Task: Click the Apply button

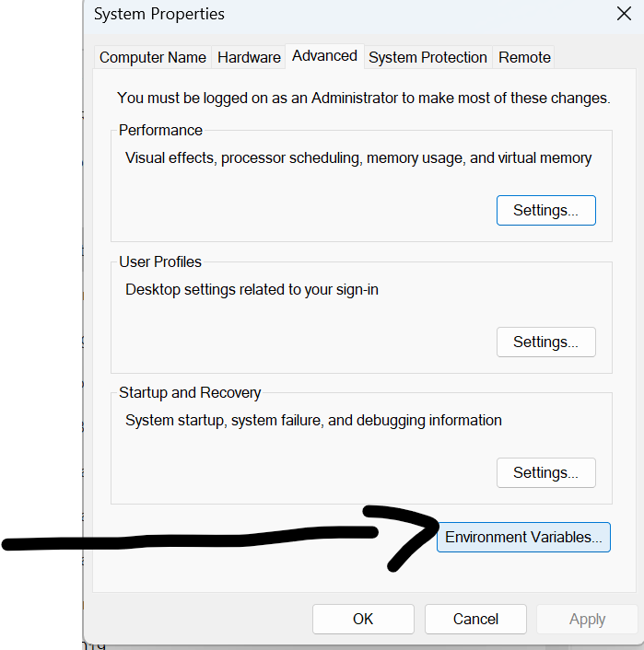Action: point(587,619)
